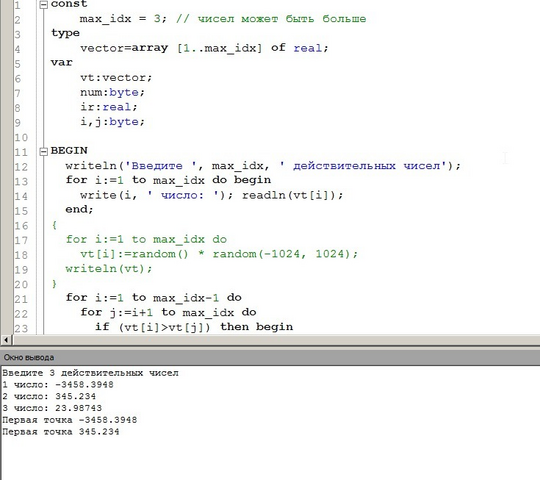Click the 'vt:vector;' declaration

tap(116, 77)
